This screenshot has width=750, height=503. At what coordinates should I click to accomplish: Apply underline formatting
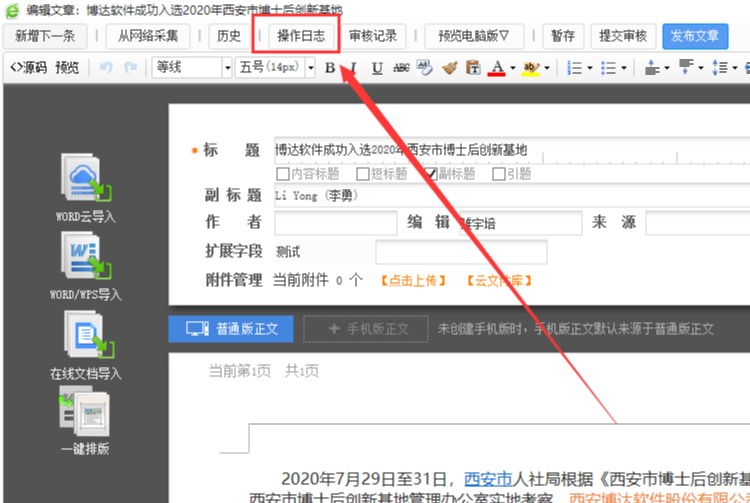tap(377, 68)
